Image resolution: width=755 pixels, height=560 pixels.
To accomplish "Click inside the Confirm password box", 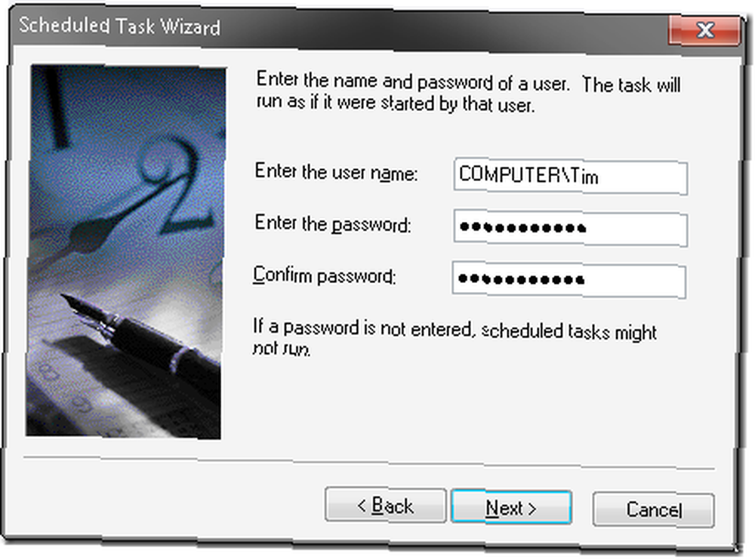I will [x=569, y=280].
